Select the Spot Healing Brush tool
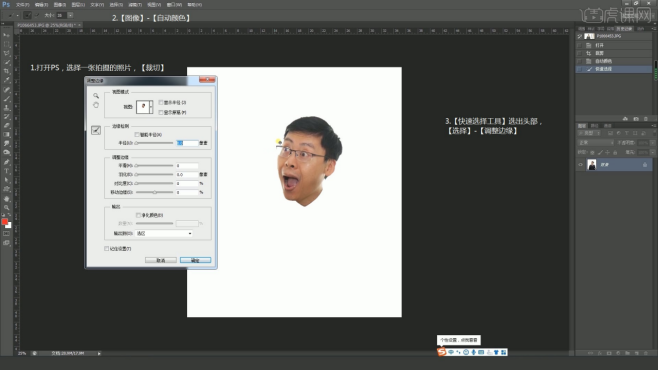The image size is (658, 371). [6, 89]
